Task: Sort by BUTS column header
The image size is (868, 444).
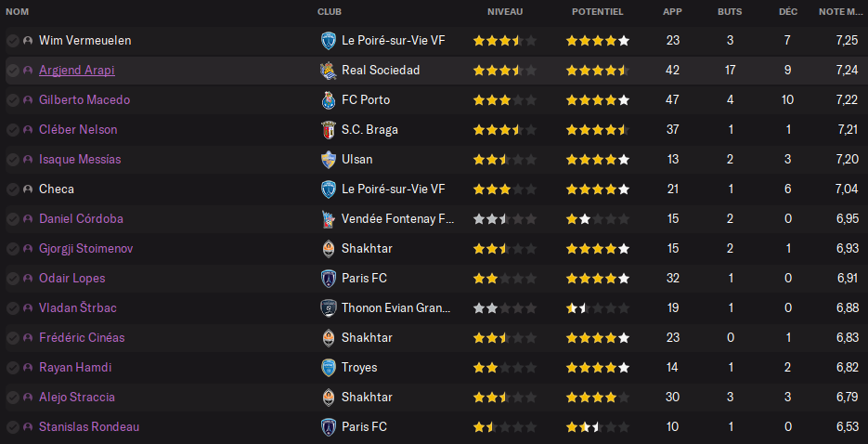Action: pyautogui.click(x=730, y=12)
